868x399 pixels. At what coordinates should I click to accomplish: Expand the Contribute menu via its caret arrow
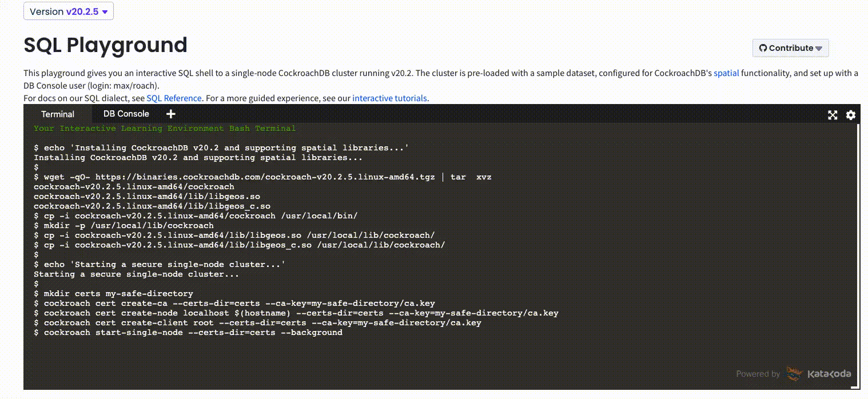[x=819, y=49]
